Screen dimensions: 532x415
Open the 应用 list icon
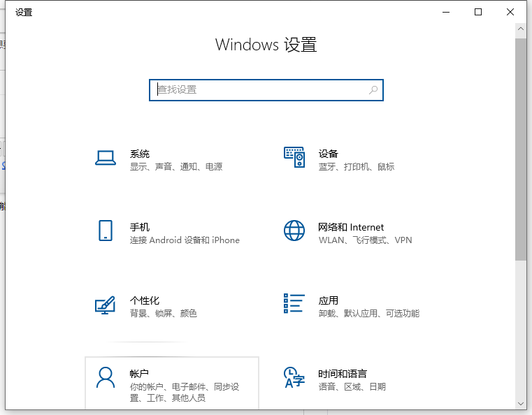(294, 303)
